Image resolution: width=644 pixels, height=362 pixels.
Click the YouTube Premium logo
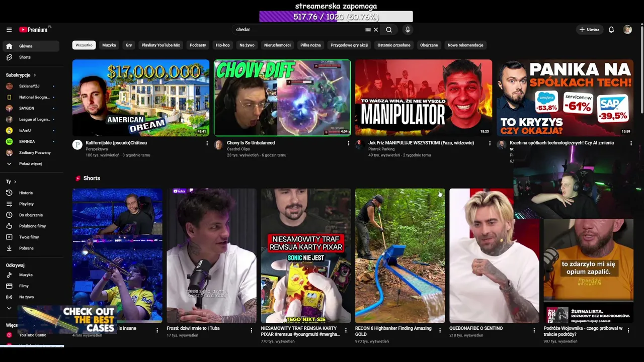34,30
